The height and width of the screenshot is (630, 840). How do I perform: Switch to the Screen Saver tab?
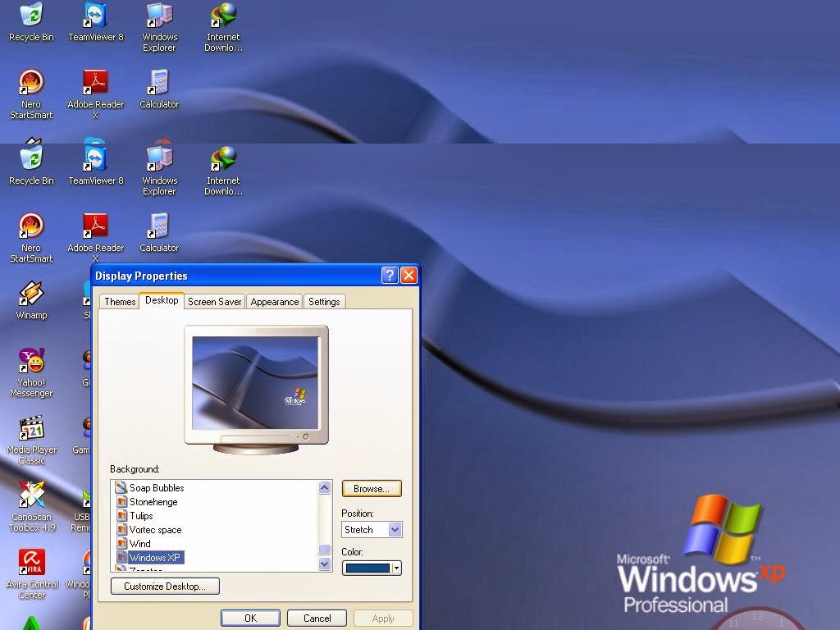214,301
